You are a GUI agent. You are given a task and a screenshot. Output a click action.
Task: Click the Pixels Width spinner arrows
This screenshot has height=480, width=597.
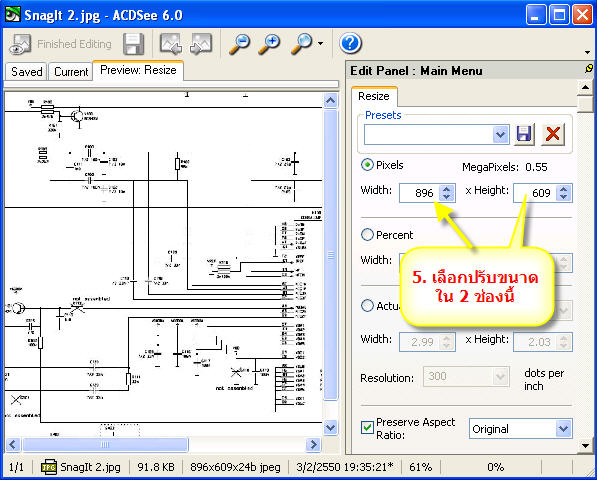point(447,193)
